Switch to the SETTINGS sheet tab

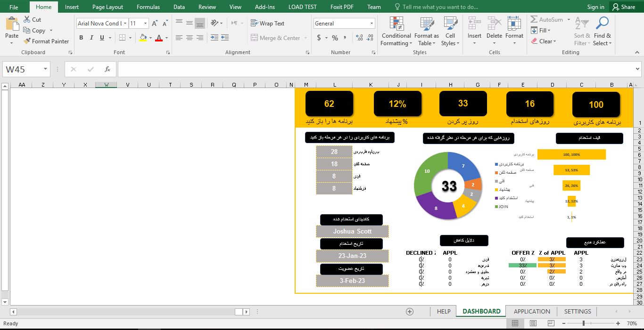[578, 311]
